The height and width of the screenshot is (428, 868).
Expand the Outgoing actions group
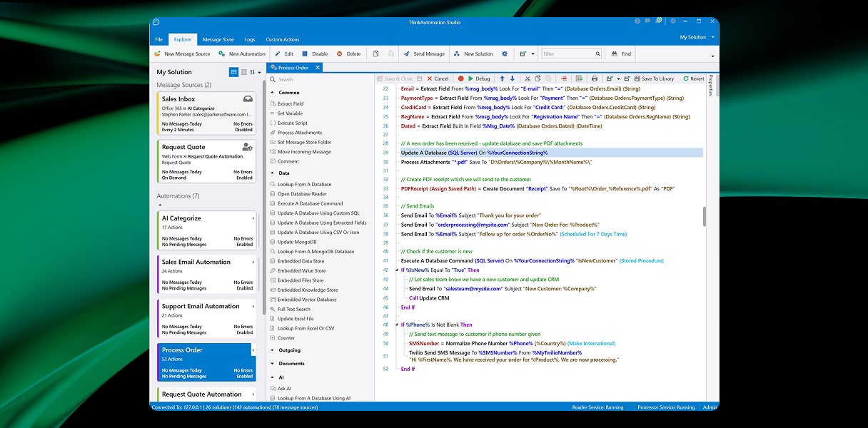(273, 350)
